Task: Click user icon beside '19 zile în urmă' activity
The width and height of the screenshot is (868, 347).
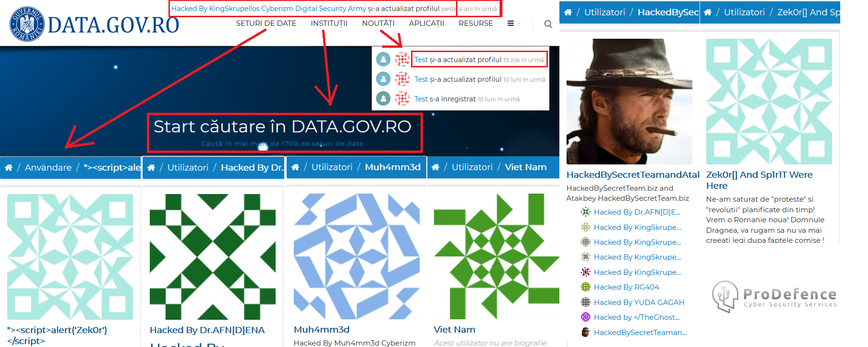Action: click(x=383, y=59)
